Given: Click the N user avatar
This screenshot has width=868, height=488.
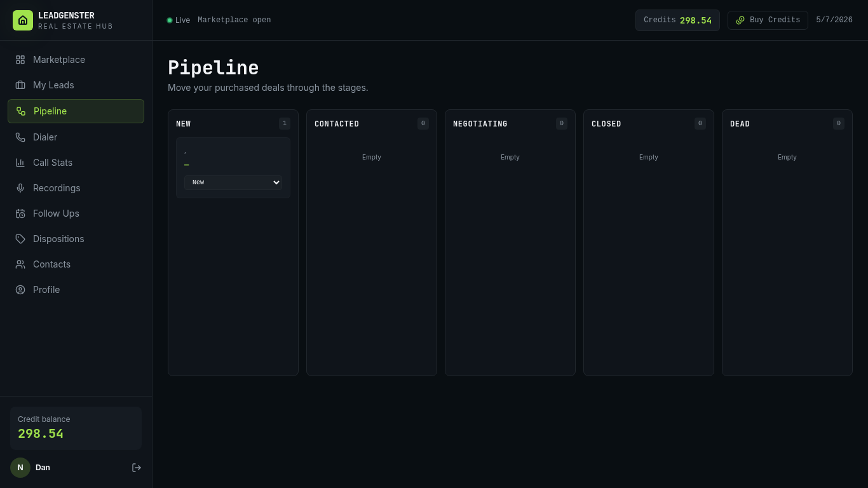Looking at the screenshot, I should tap(20, 468).
